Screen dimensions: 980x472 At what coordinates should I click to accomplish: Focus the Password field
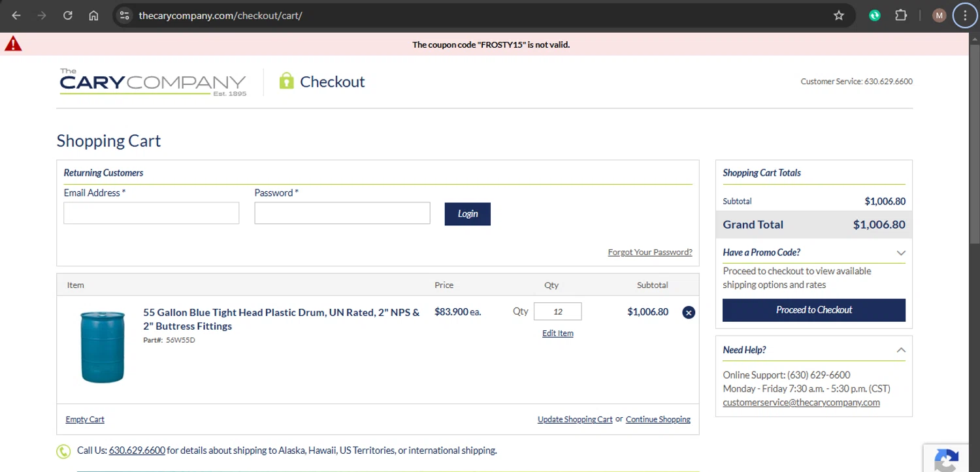[342, 213]
